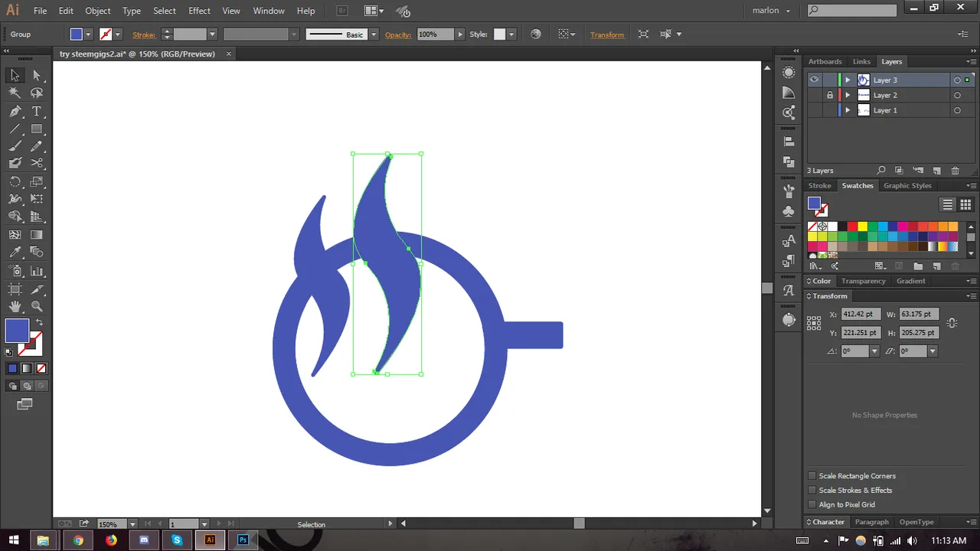Switch to the Graphic Styles tab
Image resolution: width=980 pixels, height=551 pixels.
pos(907,185)
